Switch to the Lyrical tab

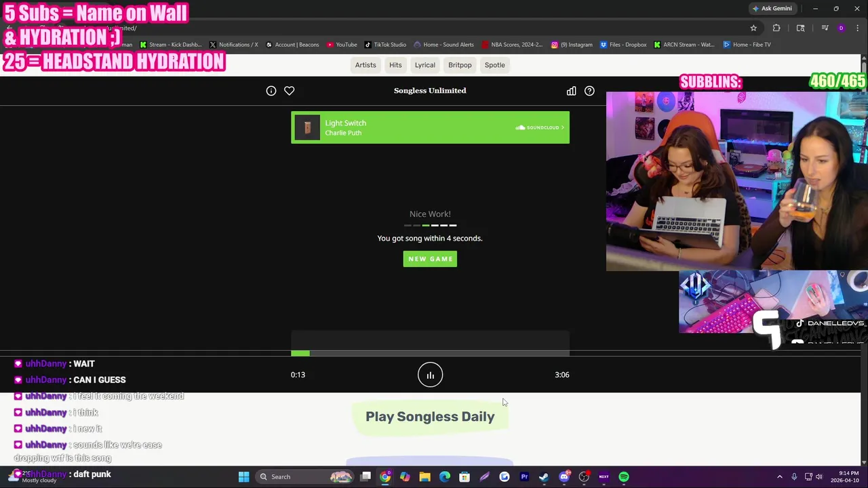[x=425, y=65]
